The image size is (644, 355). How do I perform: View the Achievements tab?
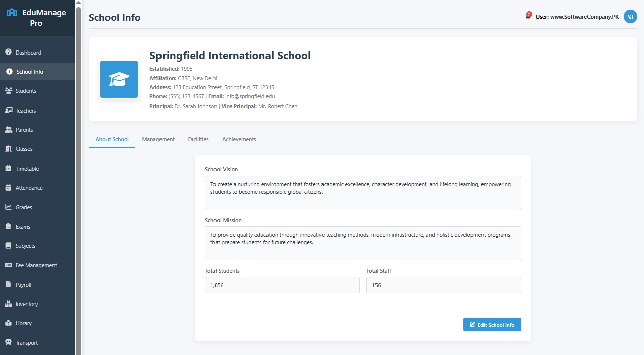point(239,139)
